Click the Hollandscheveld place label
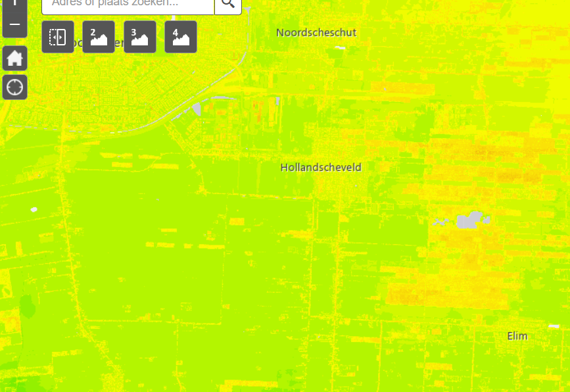 321,168
